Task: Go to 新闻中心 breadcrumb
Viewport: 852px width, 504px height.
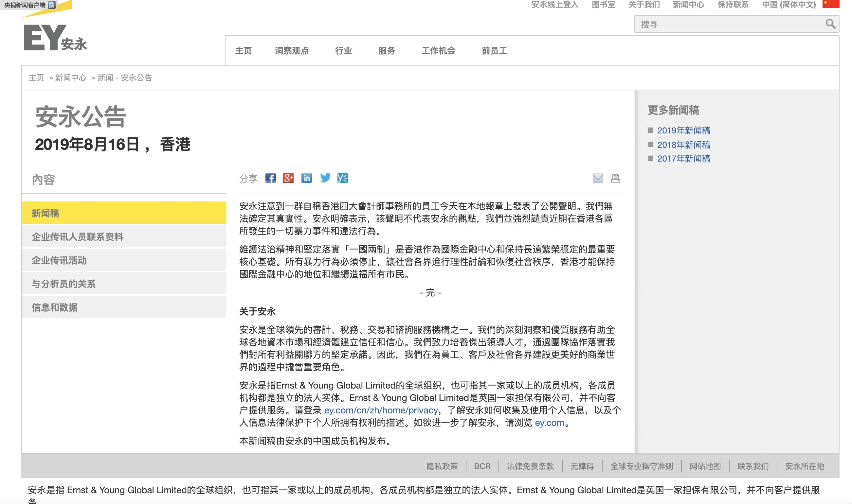Action: (x=71, y=78)
